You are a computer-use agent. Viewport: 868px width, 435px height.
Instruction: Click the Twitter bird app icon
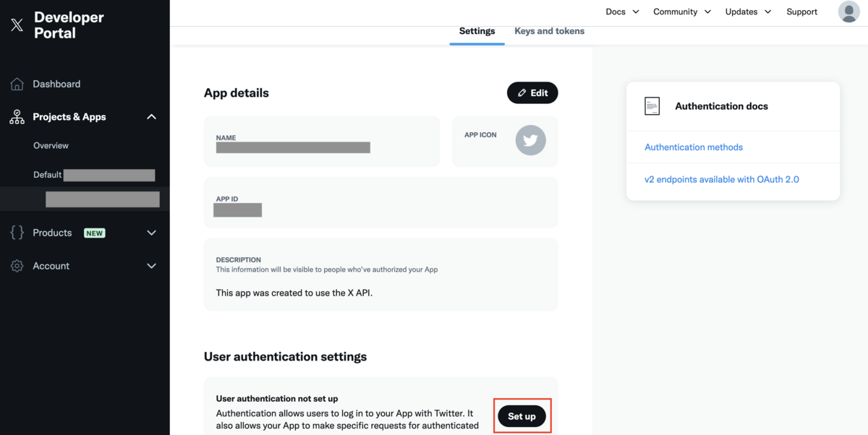pyautogui.click(x=530, y=140)
